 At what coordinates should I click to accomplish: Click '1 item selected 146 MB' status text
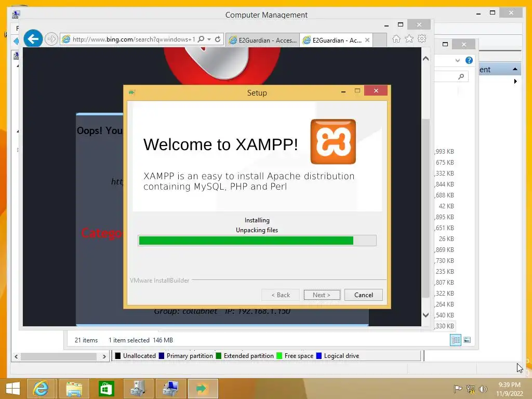click(x=141, y=340)
